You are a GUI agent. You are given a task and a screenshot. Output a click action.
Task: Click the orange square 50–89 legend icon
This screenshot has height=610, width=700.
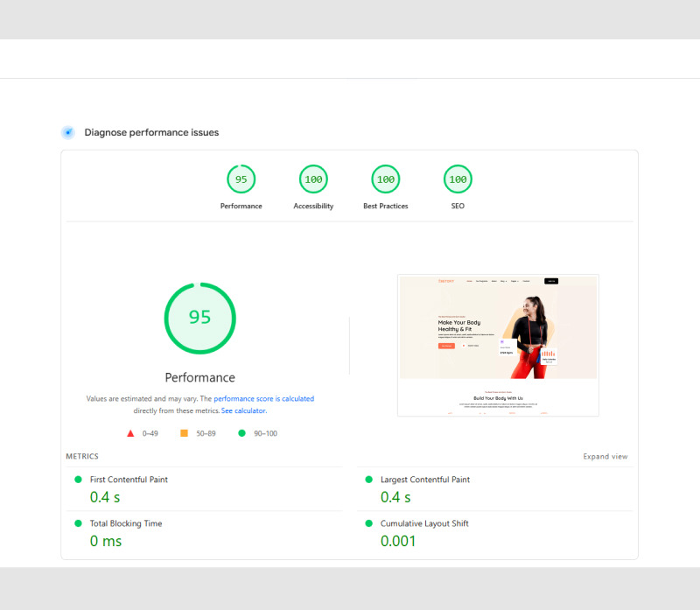pos(185,433)
